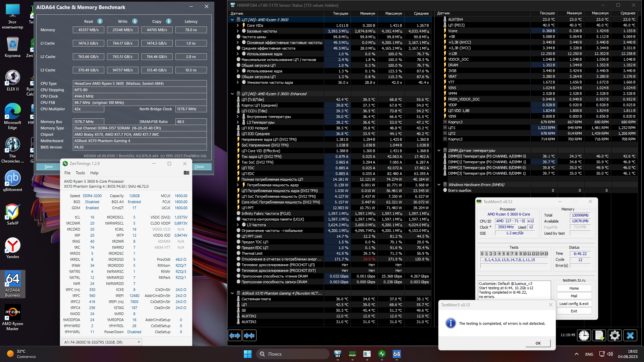Collapse the DIMM temperature sensors group
This screenshot has height=362, width=644.
point(439,150)
